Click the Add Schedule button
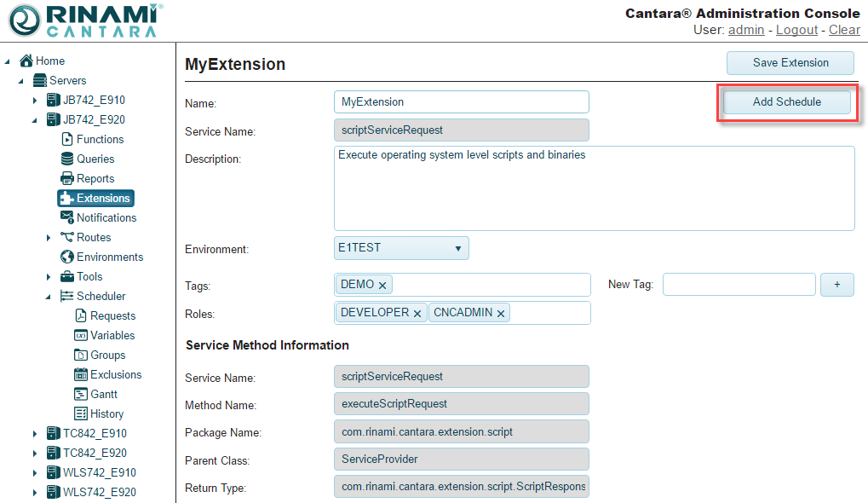The height and width of the screenshot is (503, 868). (x=786, y=101)
